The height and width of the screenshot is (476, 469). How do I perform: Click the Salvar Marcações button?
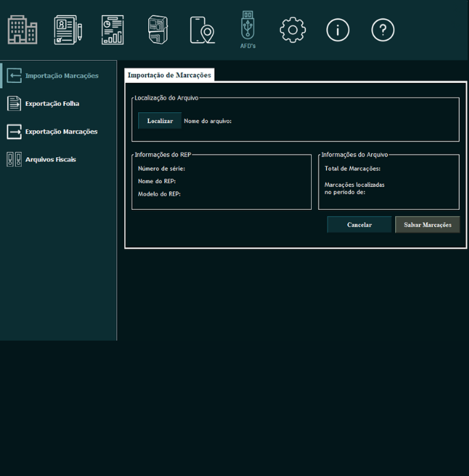(x=427, y=224)
